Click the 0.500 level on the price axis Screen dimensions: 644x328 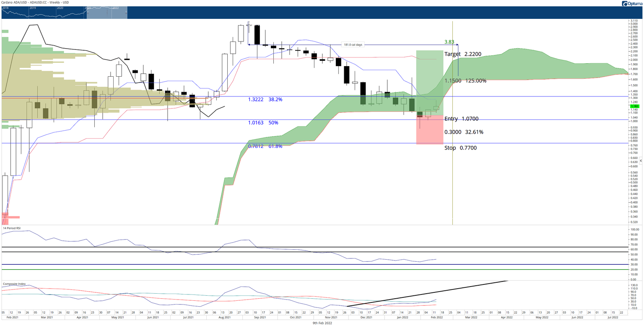[634, 183]
